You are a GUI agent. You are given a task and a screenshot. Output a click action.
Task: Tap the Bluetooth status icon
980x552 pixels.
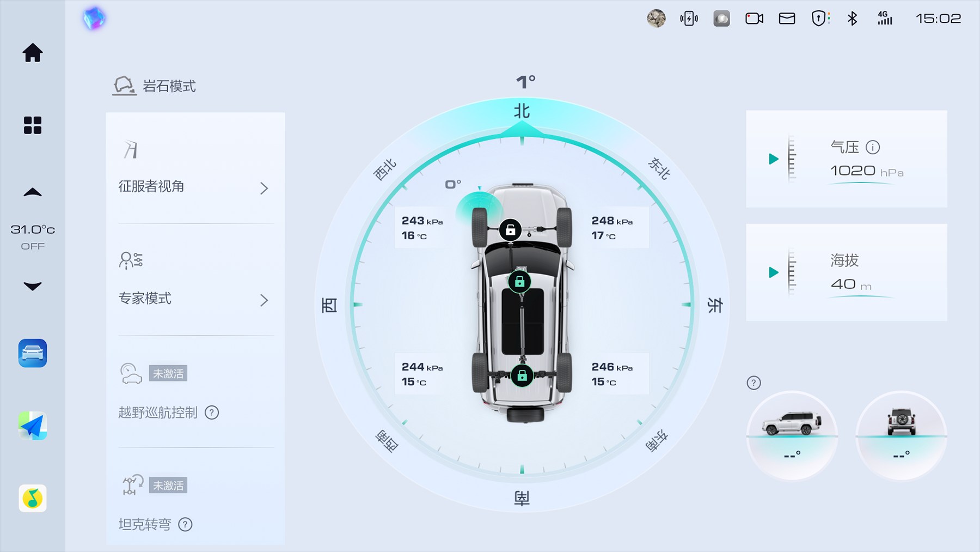point(852,19)
